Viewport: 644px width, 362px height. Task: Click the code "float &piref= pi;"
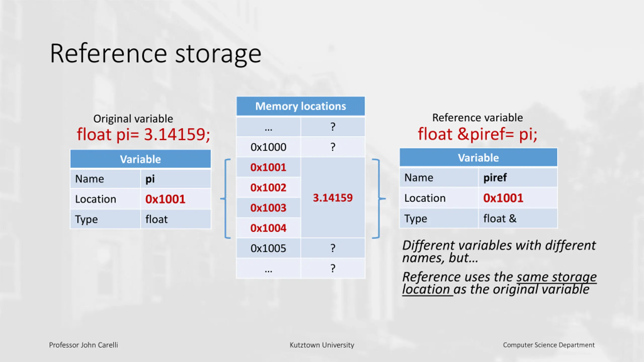477,134
